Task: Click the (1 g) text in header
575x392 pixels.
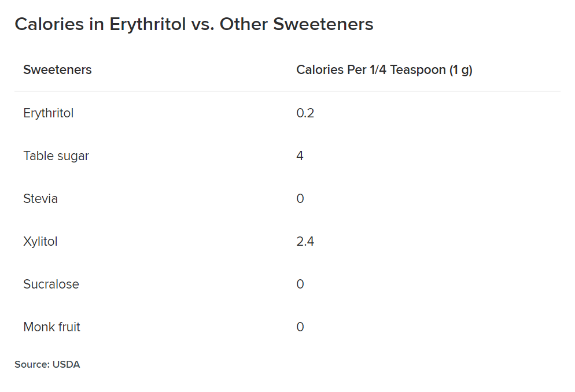Action: [461, 69]
